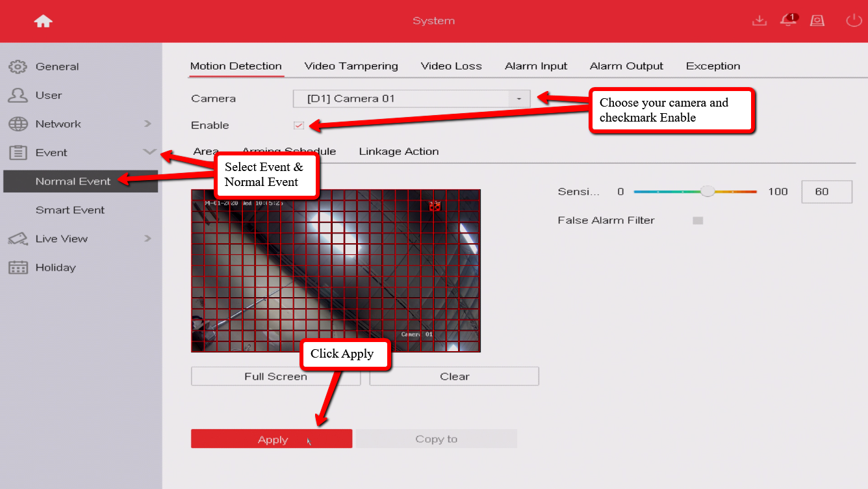Select Smart Event in the sidebar
Image resolution: width=868 pixels, height=489 pixels.
70,210
